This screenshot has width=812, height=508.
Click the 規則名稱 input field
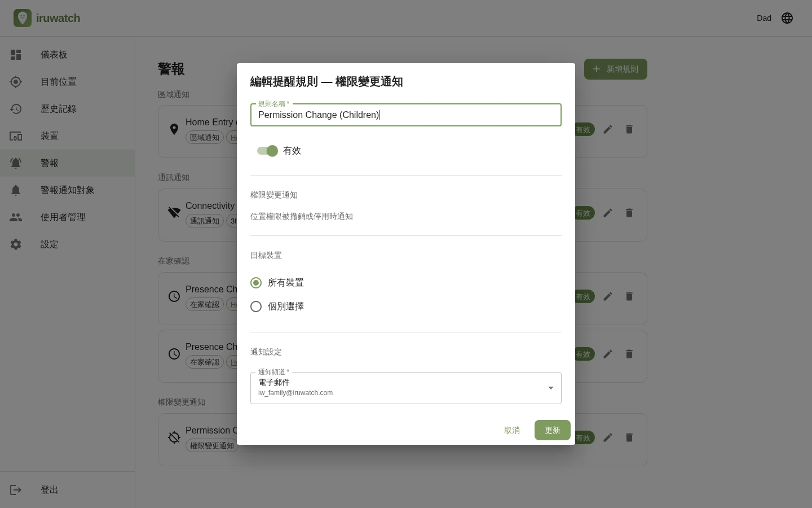tap(406, 115)
